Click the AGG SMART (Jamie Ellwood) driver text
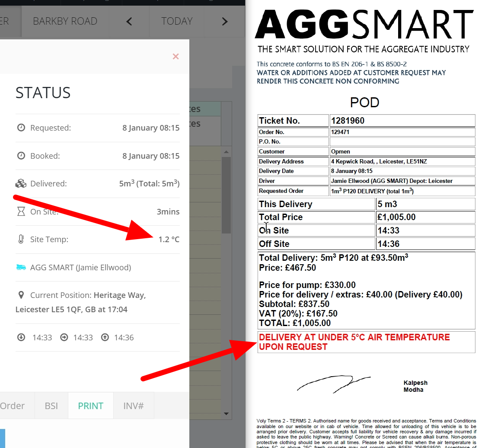Screen dimensions: 485x448 click(x=81, y=267)
